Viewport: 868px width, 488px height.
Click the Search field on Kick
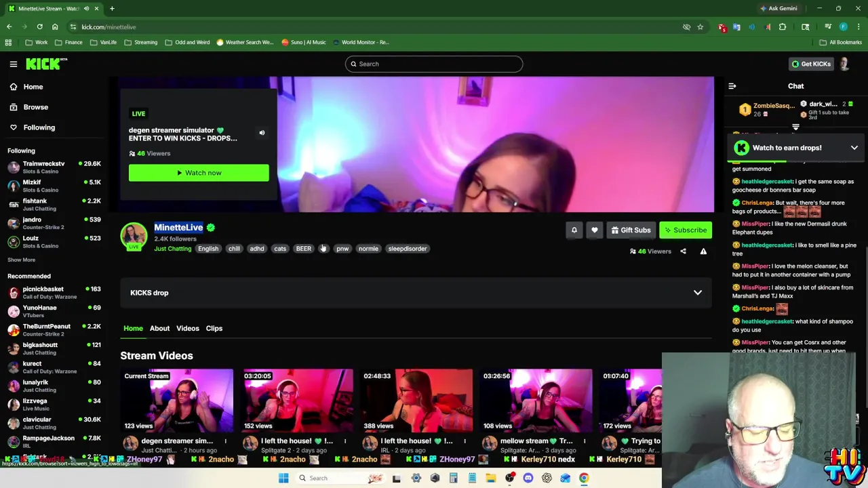point(434,64)
